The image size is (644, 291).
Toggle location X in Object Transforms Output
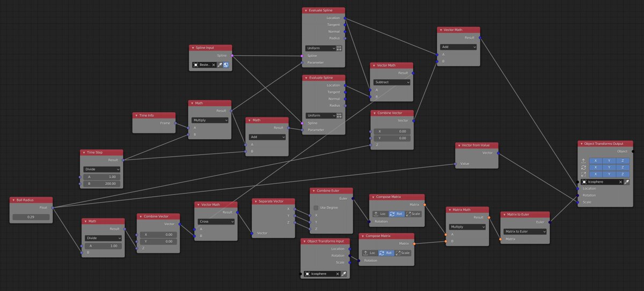[595, 160]
